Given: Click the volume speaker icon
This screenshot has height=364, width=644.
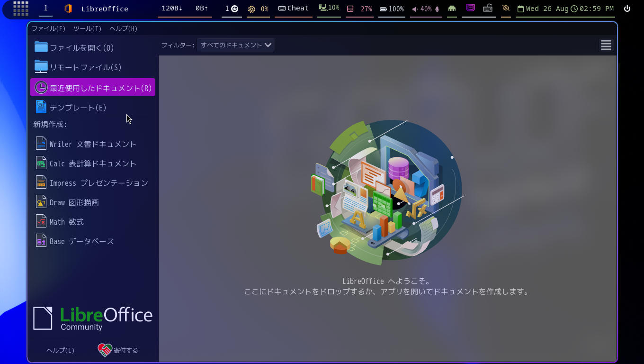Looking at the screenshot, I should click(415, 9).
